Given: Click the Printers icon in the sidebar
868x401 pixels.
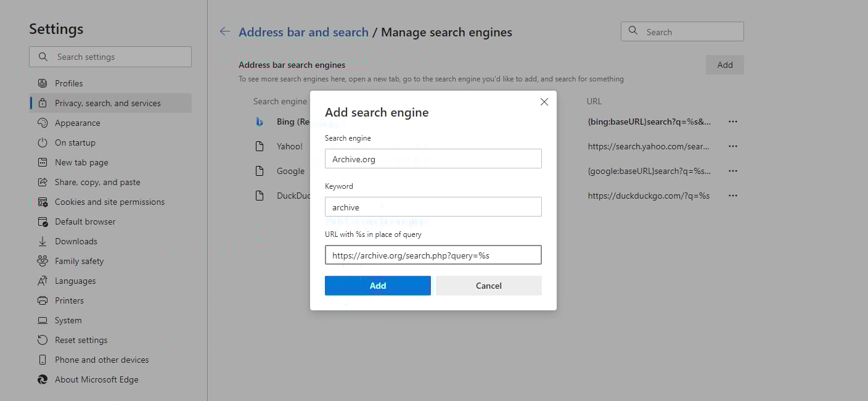Looking at the screenshot, I should [42, 300].
